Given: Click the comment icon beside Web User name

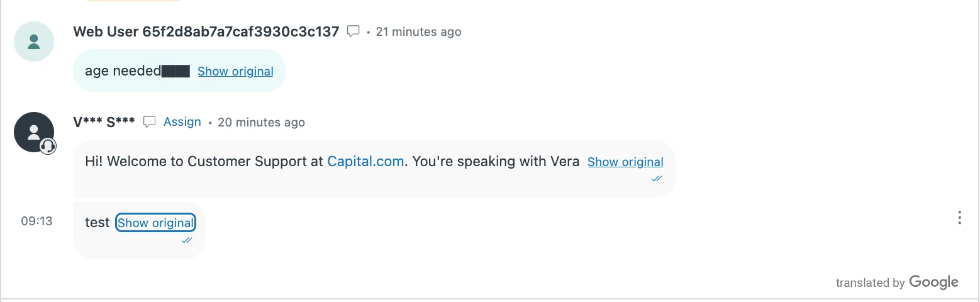Looking at the screenshot, I should click(x=354, y=31).
